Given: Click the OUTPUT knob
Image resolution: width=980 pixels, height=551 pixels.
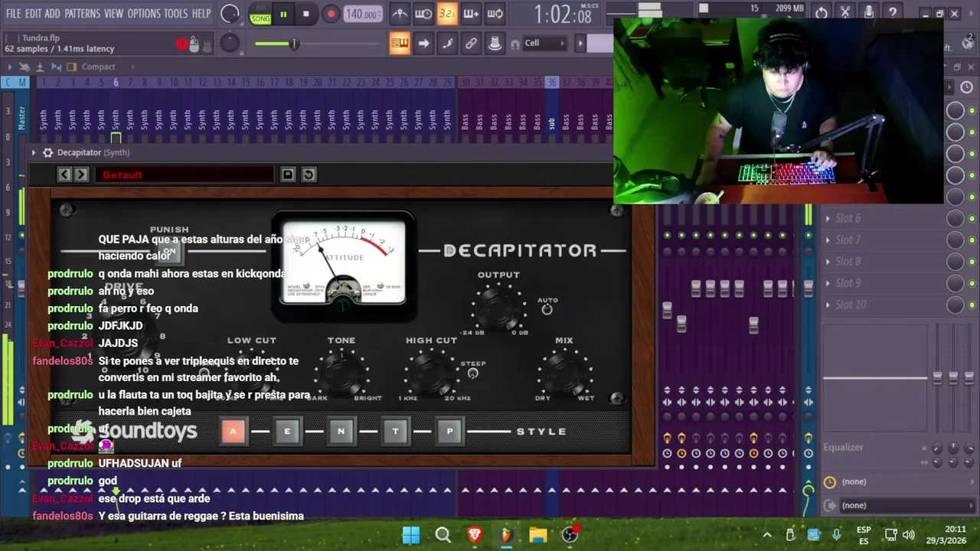Looking at the screenshot, I should (x=498, y=308).
